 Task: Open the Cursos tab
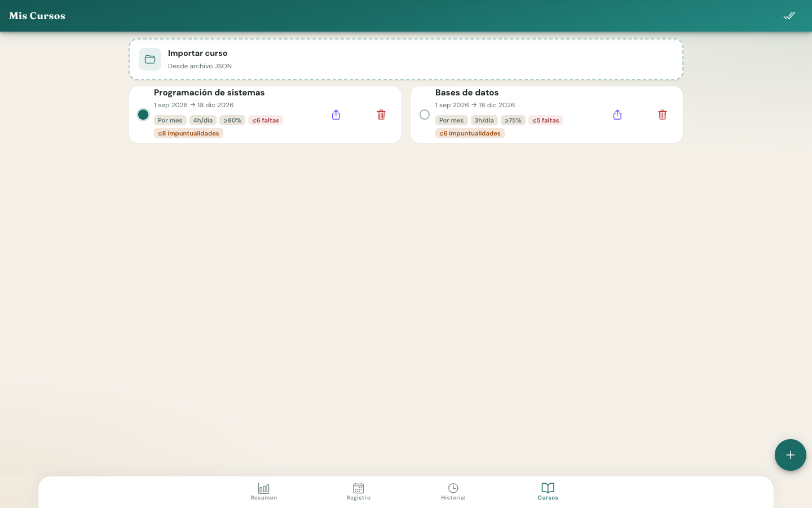(x=548, y=492)
